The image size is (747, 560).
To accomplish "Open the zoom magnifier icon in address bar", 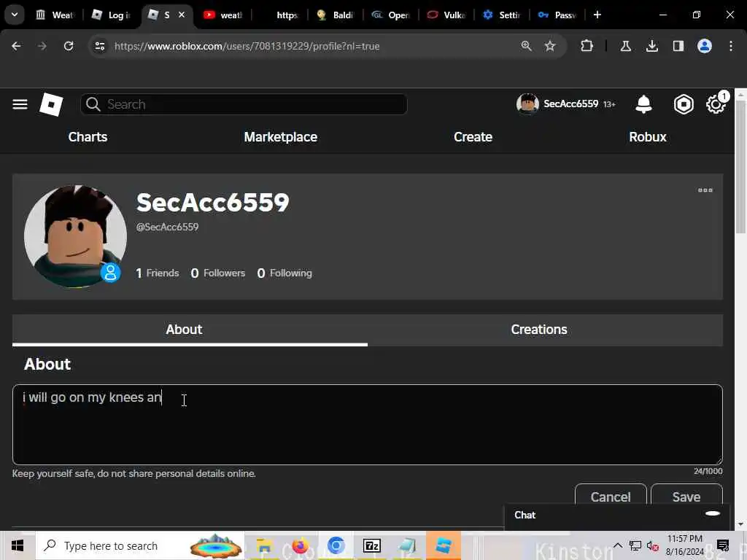I will click(x=526, y=46).
